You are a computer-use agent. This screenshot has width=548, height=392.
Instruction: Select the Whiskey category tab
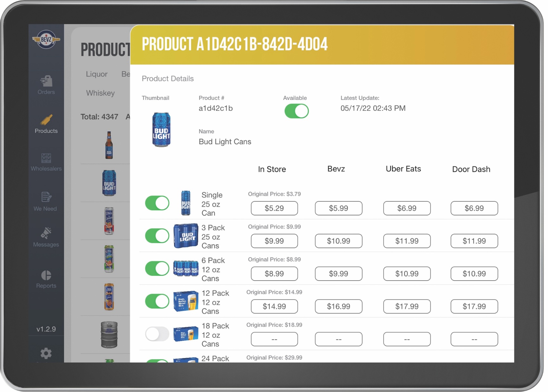pyautogui.click(x=100, y=93)
